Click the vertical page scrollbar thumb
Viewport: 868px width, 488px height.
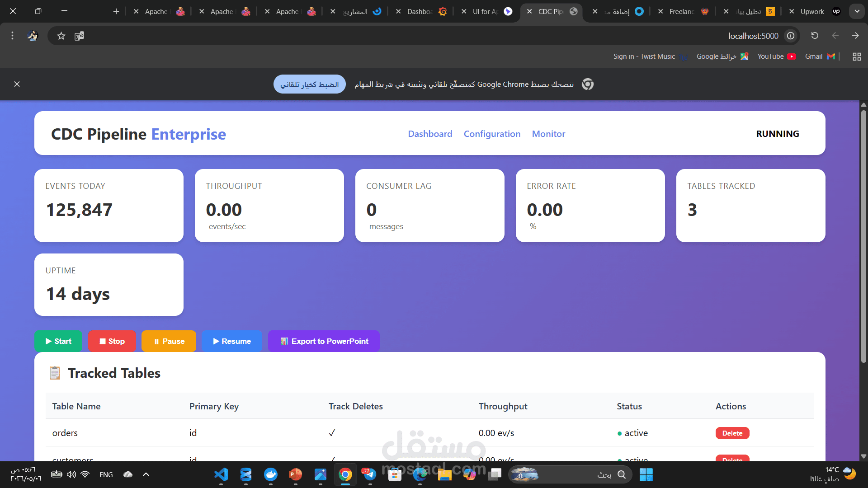[x=863, y=236]
